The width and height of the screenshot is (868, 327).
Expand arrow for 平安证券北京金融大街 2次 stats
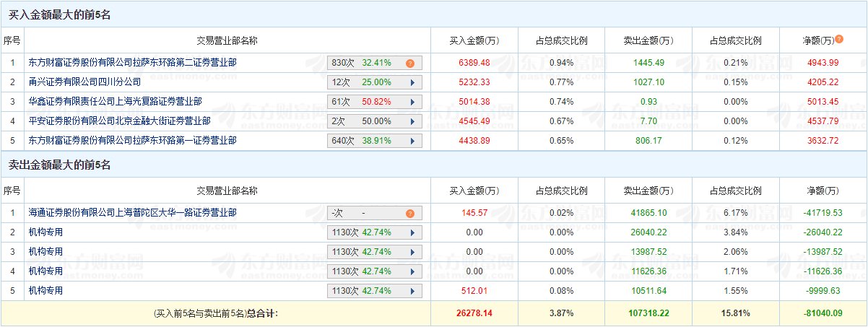(x=412, y=121)
